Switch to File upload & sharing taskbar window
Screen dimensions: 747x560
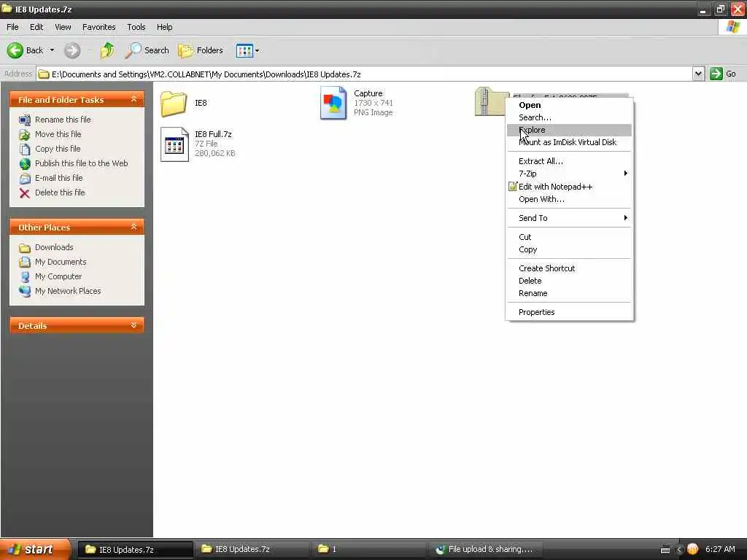[x=484, y=549]
